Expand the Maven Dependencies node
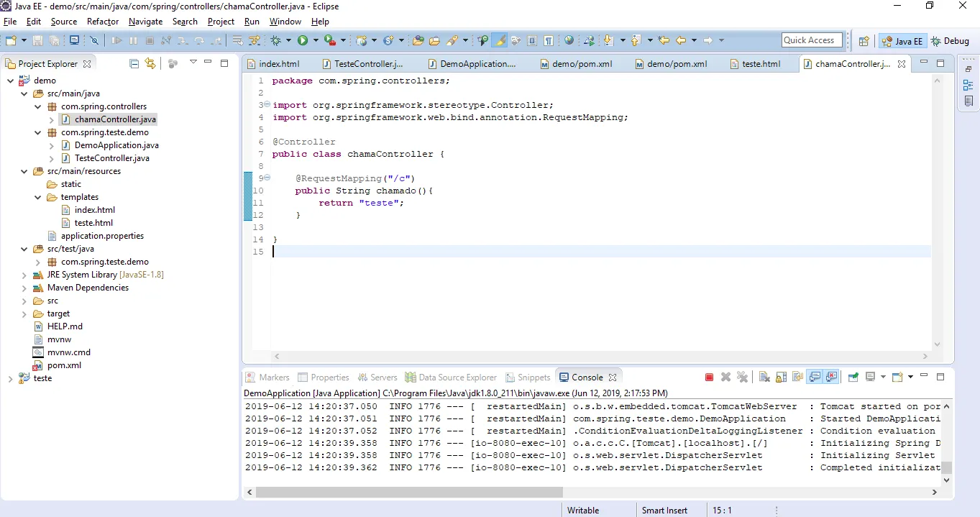The height and width of the screenshot is (517, 980). tap(23, 288)
